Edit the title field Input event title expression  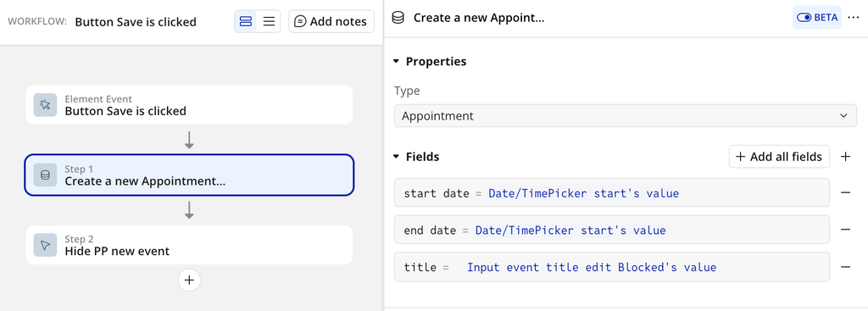[x=592, y=267]
